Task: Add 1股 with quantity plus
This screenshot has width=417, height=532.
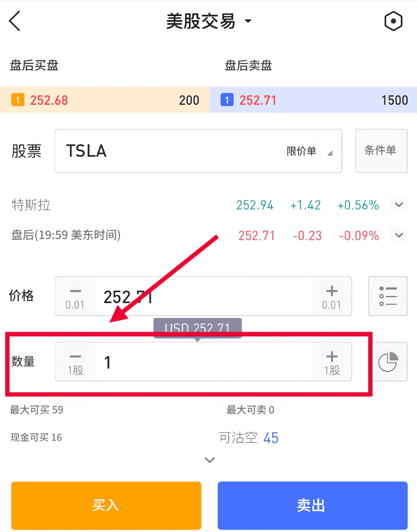Action: (332, 362)
